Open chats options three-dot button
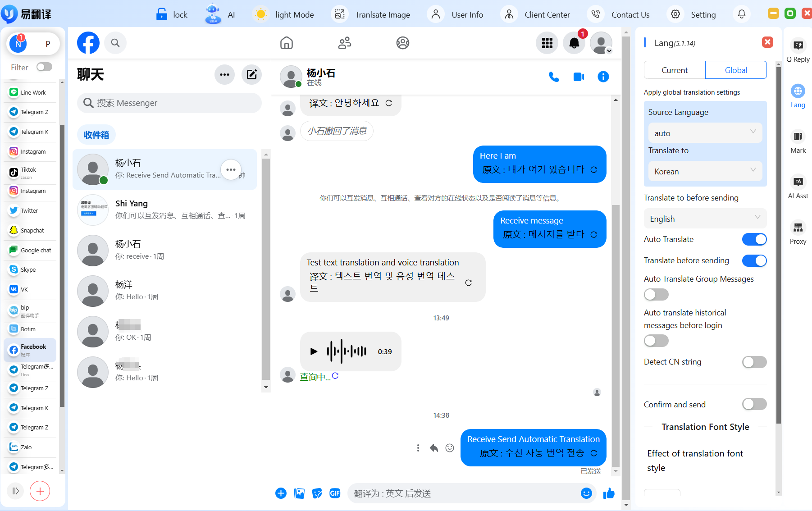This screenshot has height=511, width=812. [224, 74]
